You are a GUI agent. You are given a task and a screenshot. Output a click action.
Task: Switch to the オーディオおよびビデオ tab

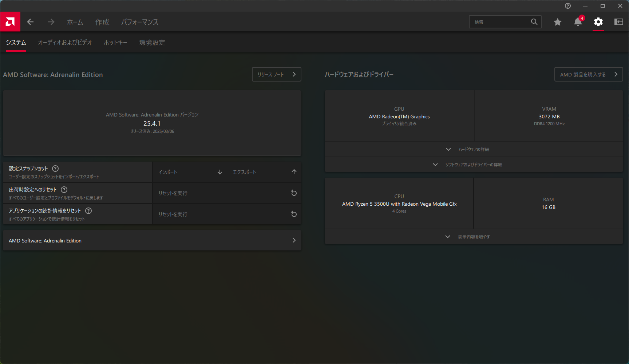point(65,43)
